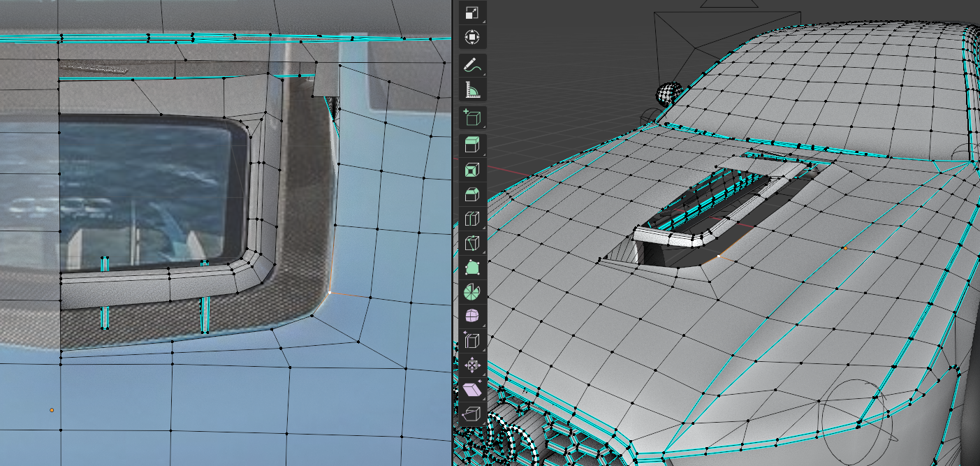Screen dimensions: 980x466
Task: Select the Scale tool in toolbar
Action: click(x=471, y=13)
